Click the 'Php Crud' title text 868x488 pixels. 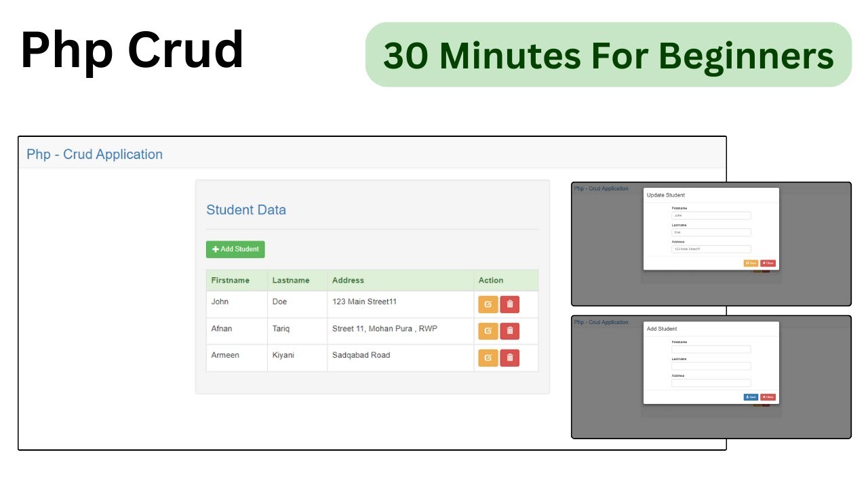(x=132, y=51)
